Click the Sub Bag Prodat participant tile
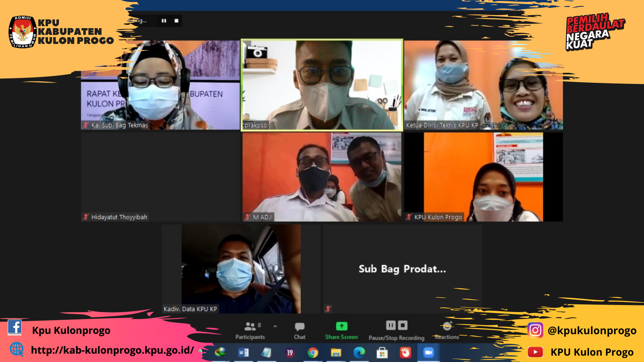 402,269
